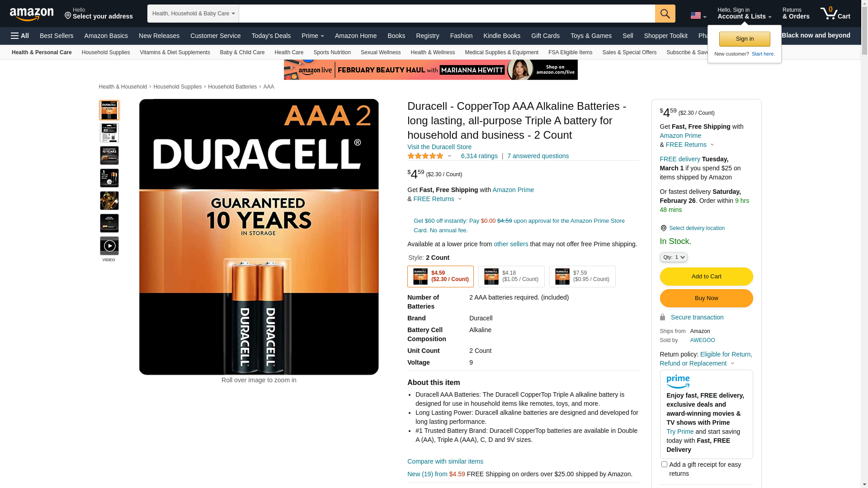
Task: Click the Select delivery location pin
Action: [663, 228]
